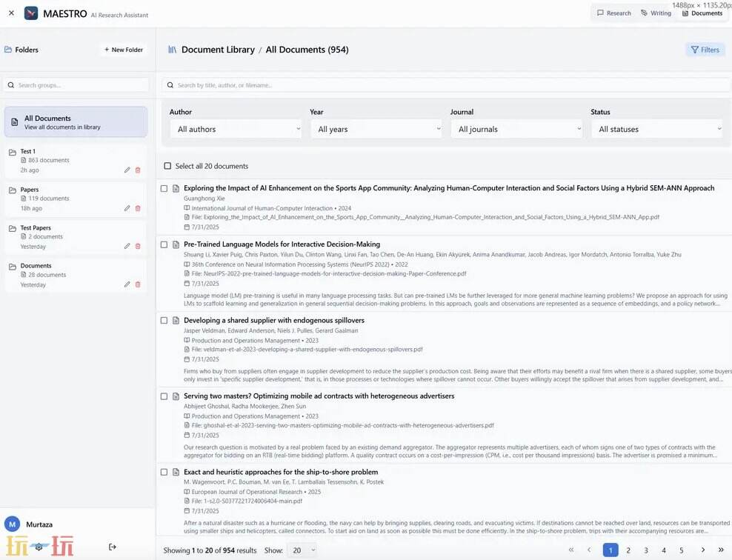
Task: Click the Filters button
Action: click(705, 50)
